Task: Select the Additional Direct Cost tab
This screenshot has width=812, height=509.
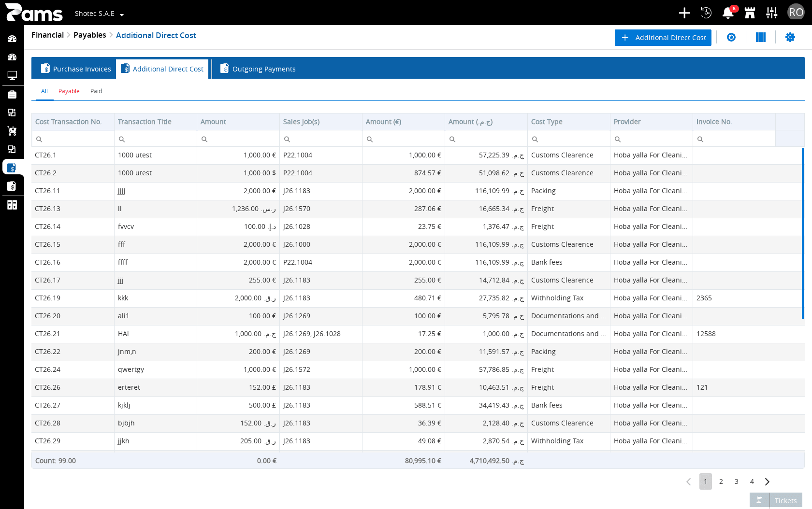Action: 162,69
